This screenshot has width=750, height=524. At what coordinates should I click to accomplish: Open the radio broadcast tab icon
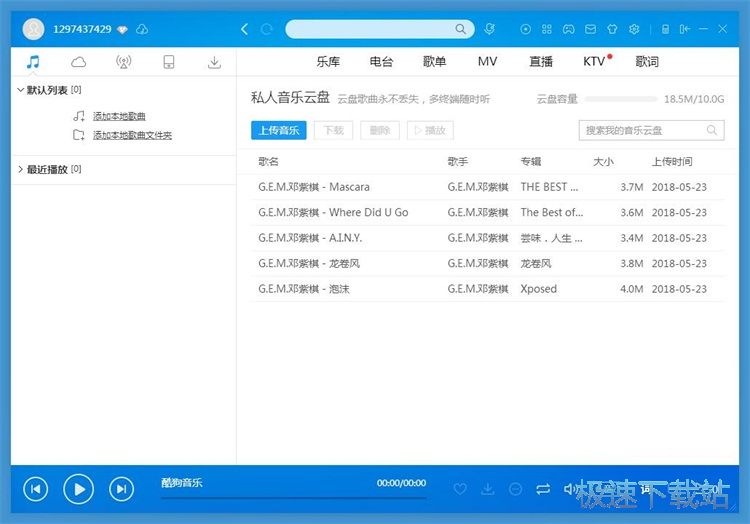[123, 62]
